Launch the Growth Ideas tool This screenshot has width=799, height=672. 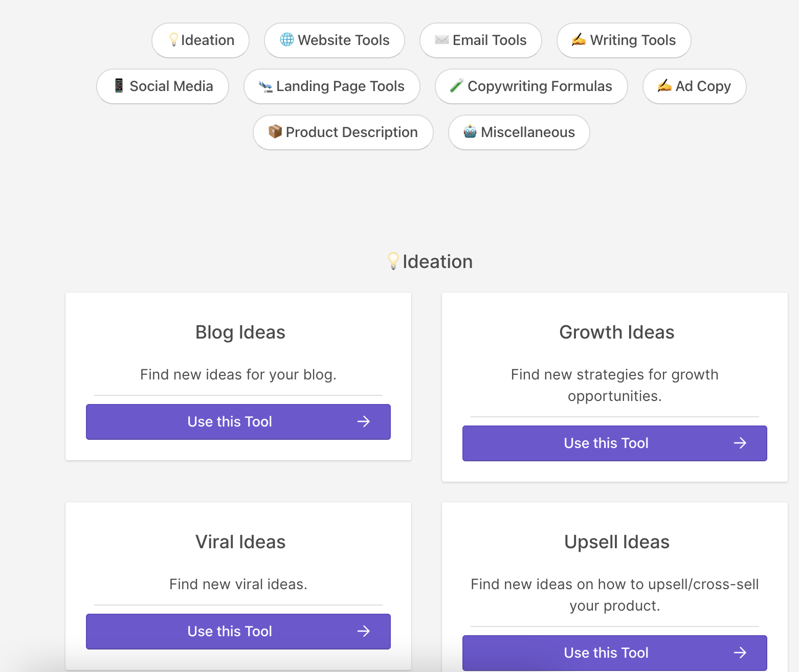[x=614, y=443]
